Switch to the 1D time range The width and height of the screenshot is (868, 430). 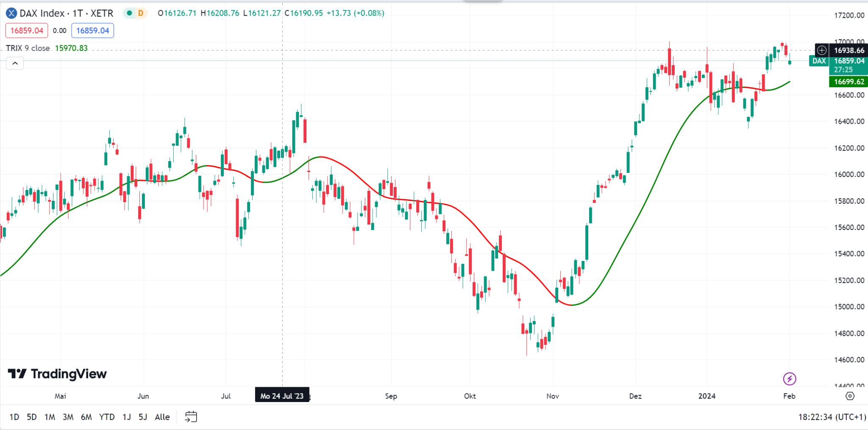point(14,416)
